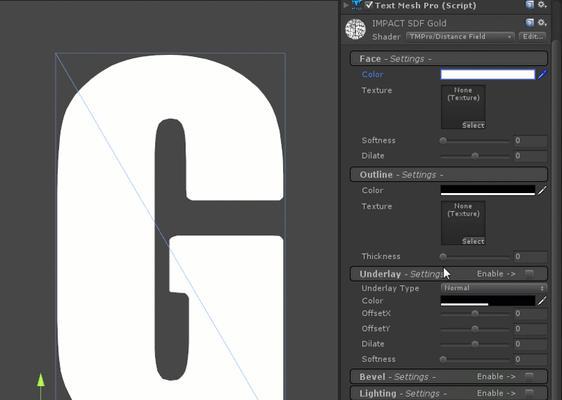Enable the Lighting settings checkbox
The image size is (562, 400).
click(529, 393)
